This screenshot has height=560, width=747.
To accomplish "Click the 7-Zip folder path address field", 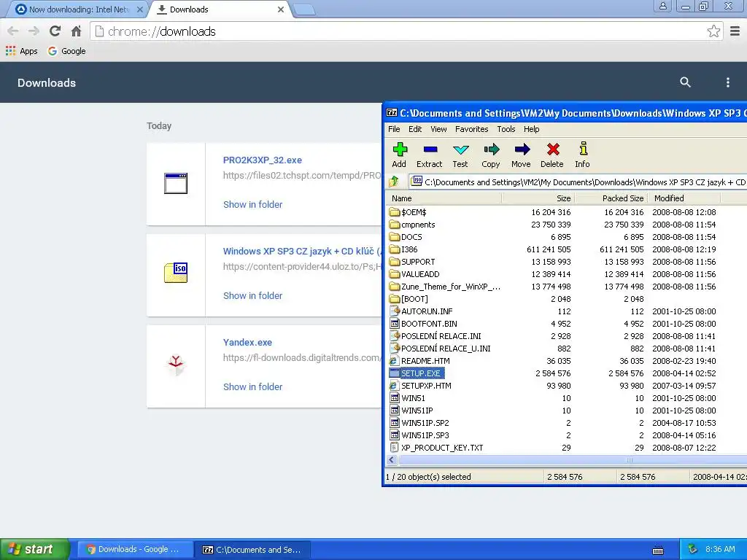I will [x=578, y=182].
